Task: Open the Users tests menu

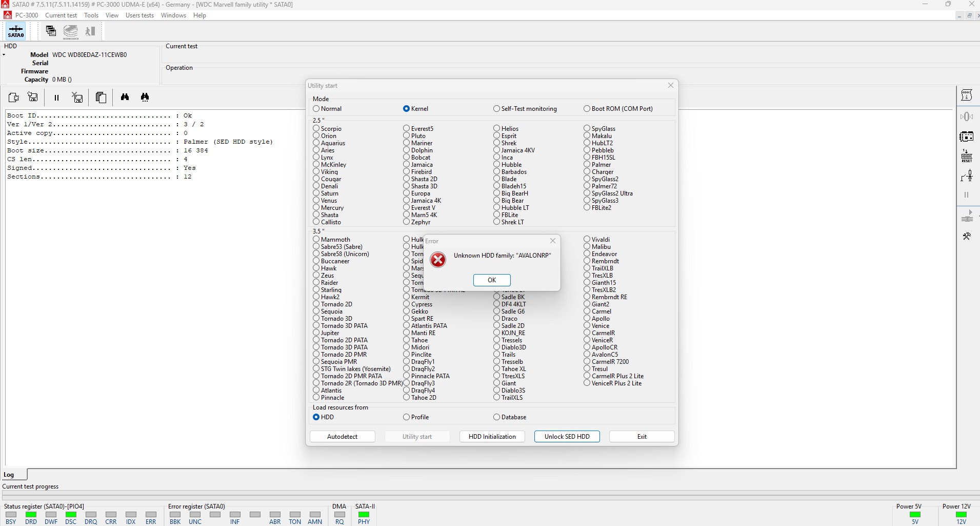Action: (139, 15)
